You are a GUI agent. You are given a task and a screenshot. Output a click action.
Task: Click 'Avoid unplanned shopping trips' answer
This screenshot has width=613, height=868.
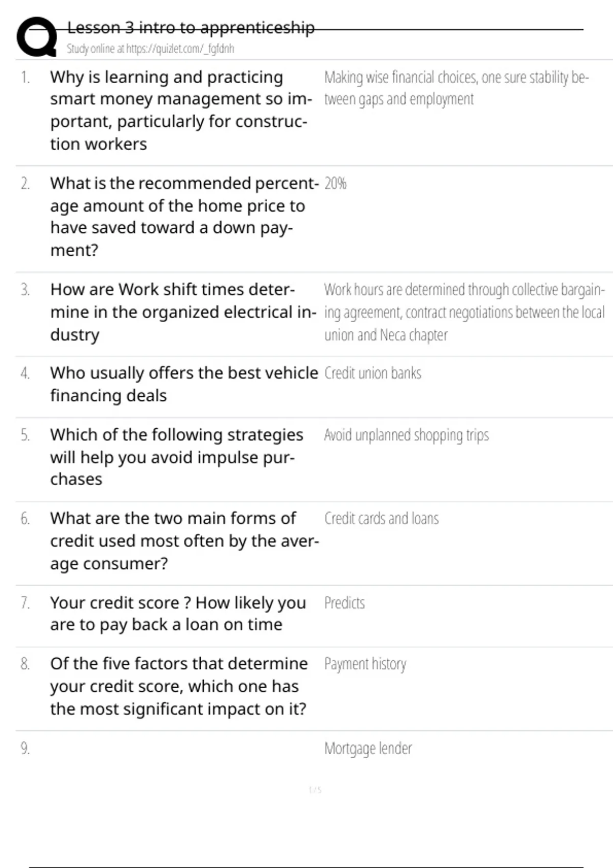[406, 435]
